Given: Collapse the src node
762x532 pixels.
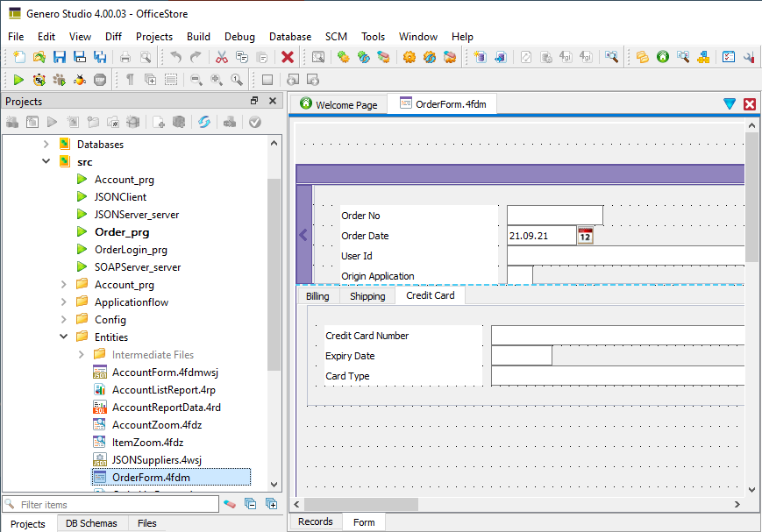Looking at the screenshot, I should coord(46,161).
